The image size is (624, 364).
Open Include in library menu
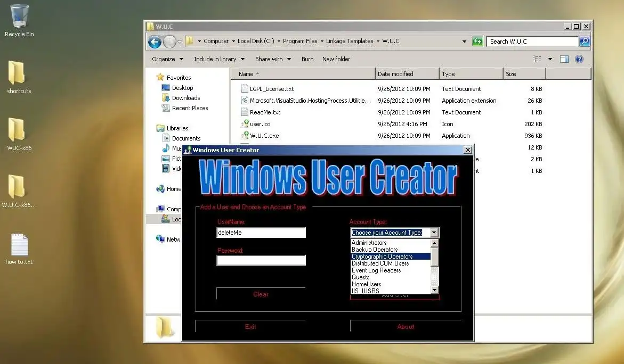tap(219, 59)
